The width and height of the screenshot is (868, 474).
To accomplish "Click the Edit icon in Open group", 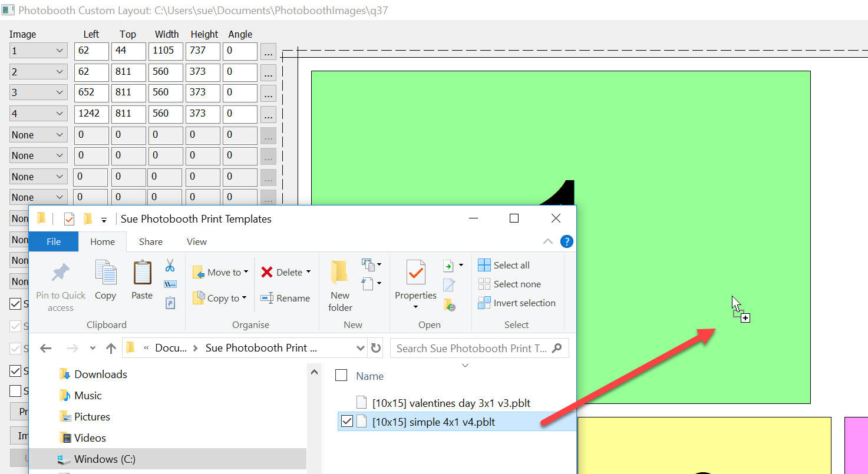I will click(449, 285).
